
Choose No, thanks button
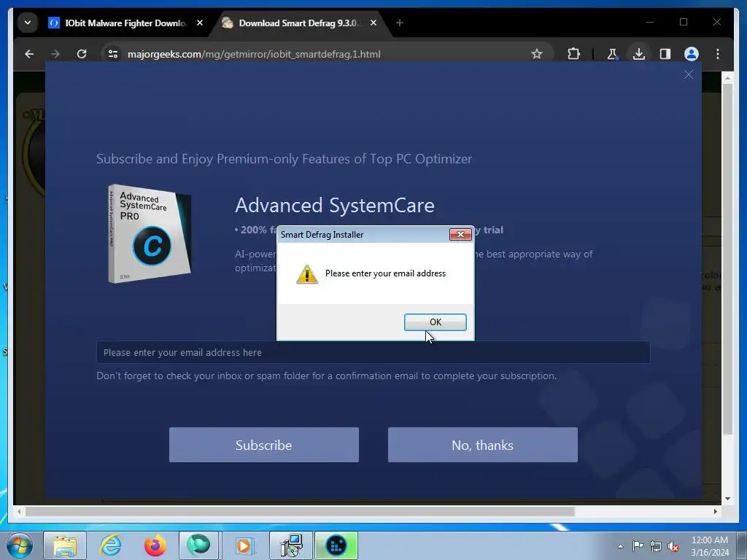[x=483, y=445]
